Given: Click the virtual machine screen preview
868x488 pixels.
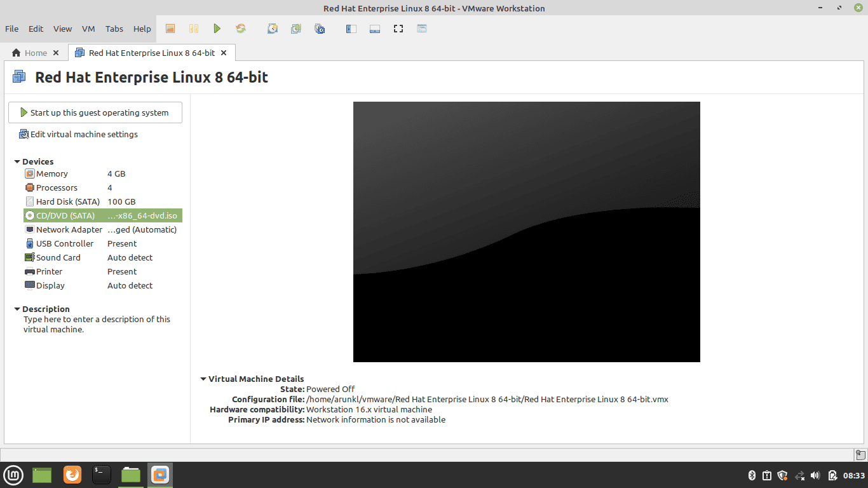Looking at the screenshot, I should click(x=527, y=232).
